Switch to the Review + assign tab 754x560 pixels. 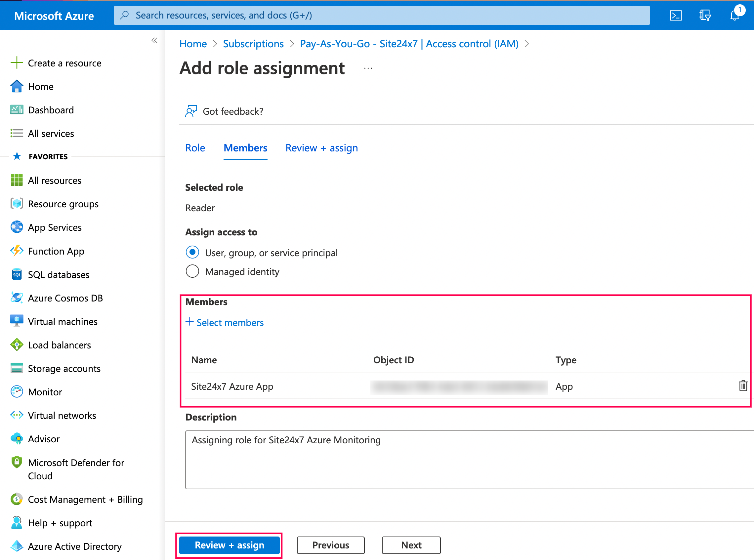[321, 148]
